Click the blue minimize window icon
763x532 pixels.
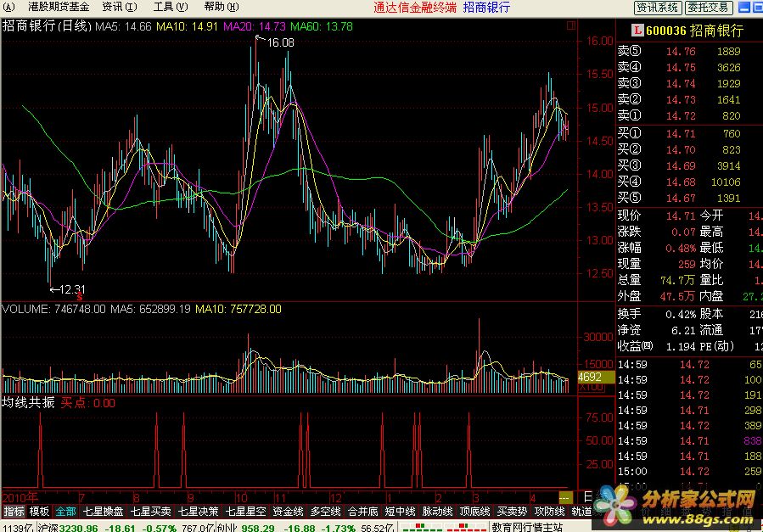(744, 7)
